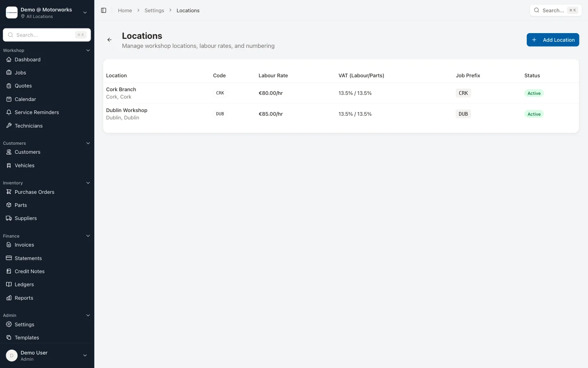The image size is (588, 368).
Task: Click the Service Reminders bell icon
Action: (9, 112)
